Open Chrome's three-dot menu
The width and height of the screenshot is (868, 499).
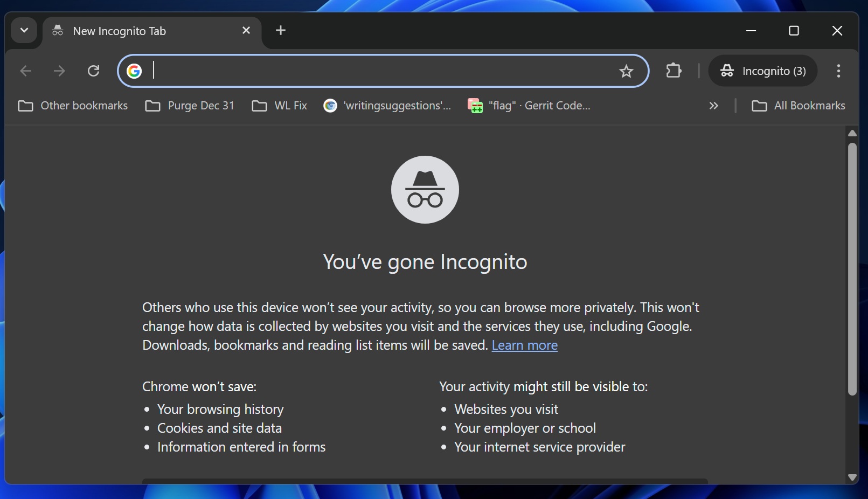(x=838, y=71)
